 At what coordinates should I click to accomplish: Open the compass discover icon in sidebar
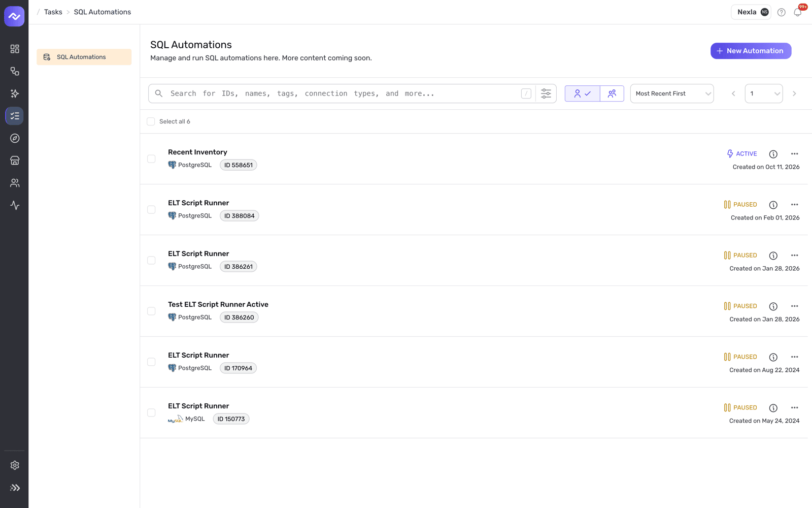coord(15,138)
